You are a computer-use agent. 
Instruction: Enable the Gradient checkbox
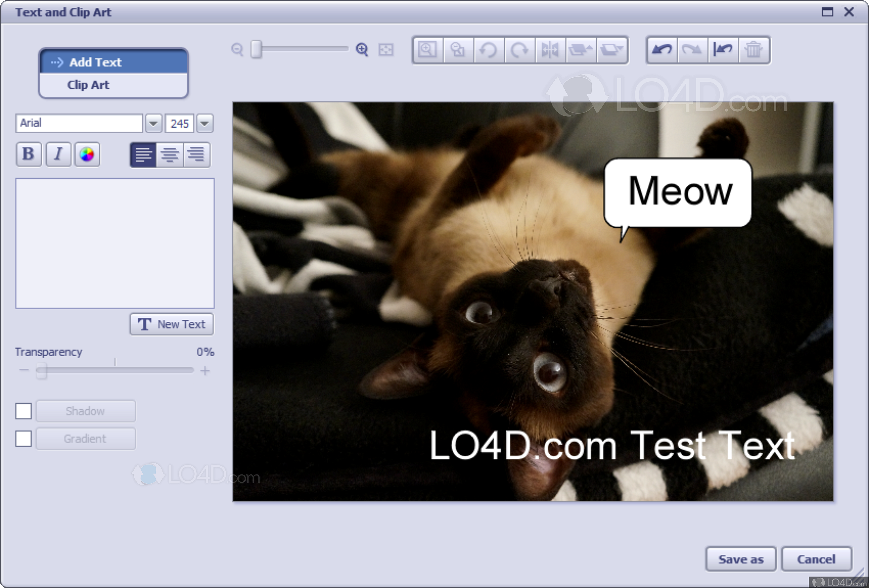pos(23,439)
